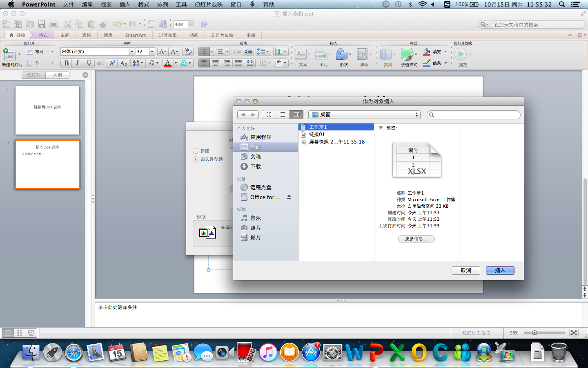Click the Clear Formatting eraser icon
Screen dimensions: 588x368
point(188,52)
